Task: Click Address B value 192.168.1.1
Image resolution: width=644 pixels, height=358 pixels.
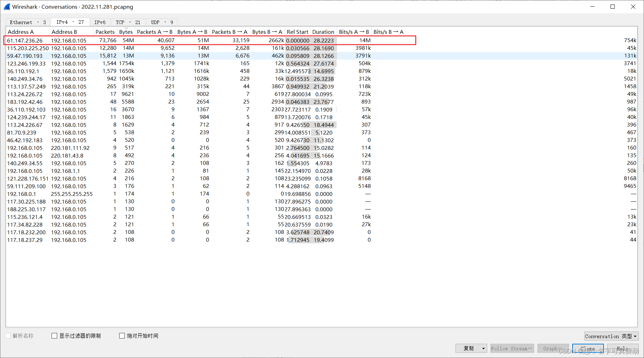Action: pos(66,171)
